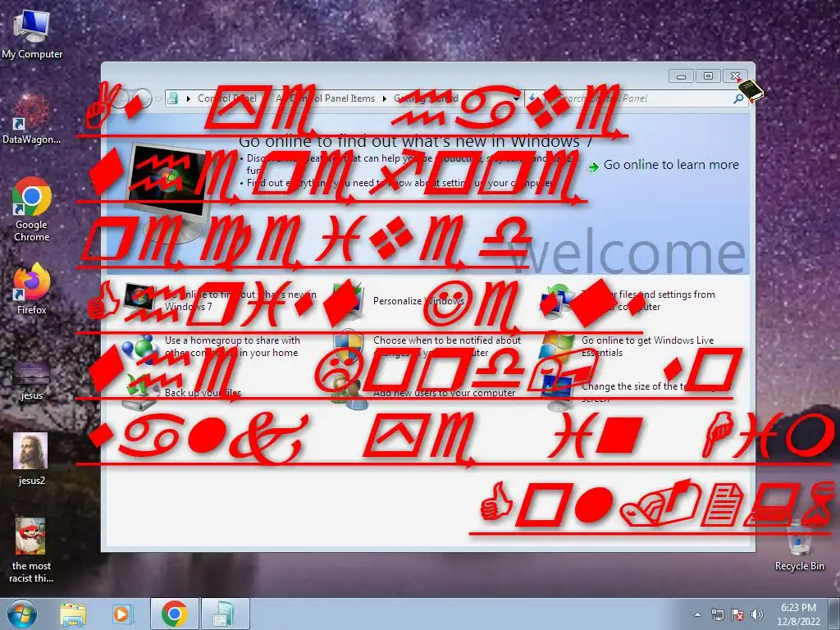Viewport: 840px width, 630px height.
Task: Open 'Back up your files' link
Action: 203,393
